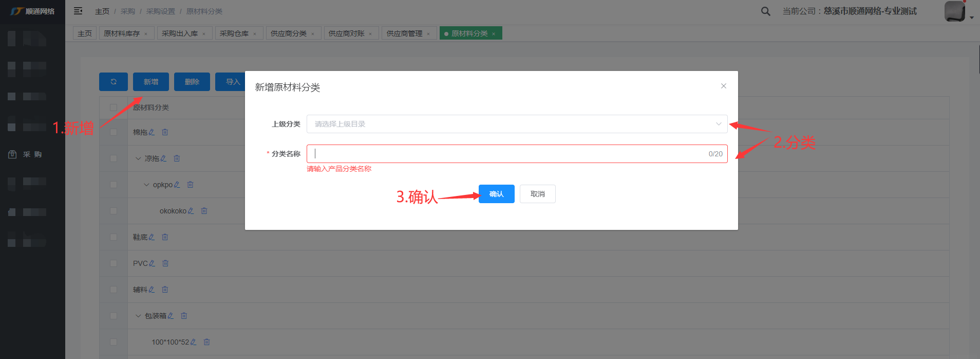Click delete trash icon next to 鞋底
The height and width of the screenshot is (359, 980).
pos(165,237)
